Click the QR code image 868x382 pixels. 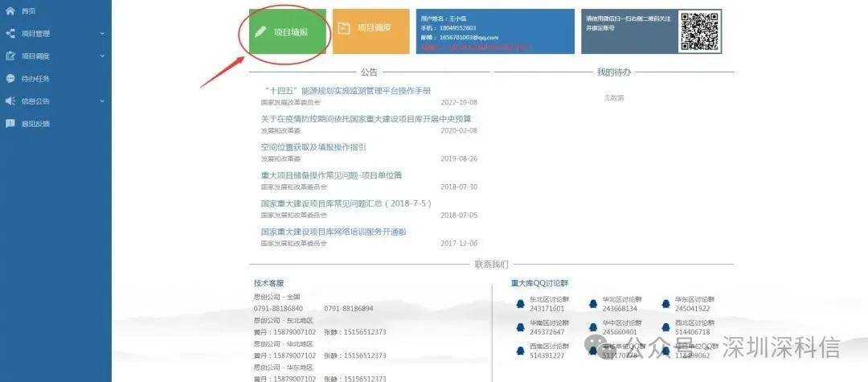700,31
